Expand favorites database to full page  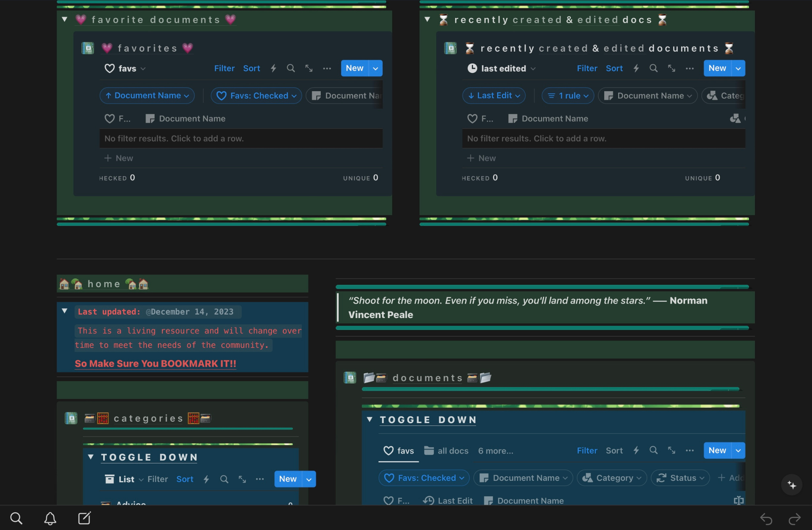tap(309, 68)
